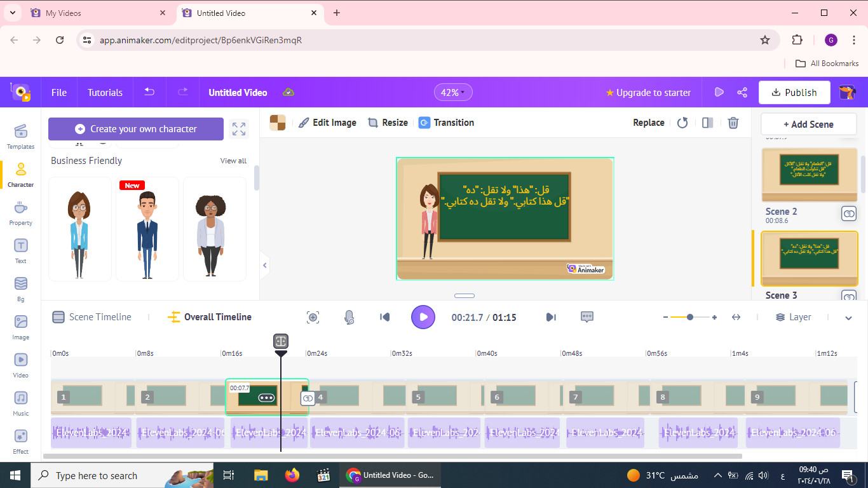The height and width of the screenshot is (488, 868).
Task: Open the Image sidebar panel
Action: tap(20, 327)
